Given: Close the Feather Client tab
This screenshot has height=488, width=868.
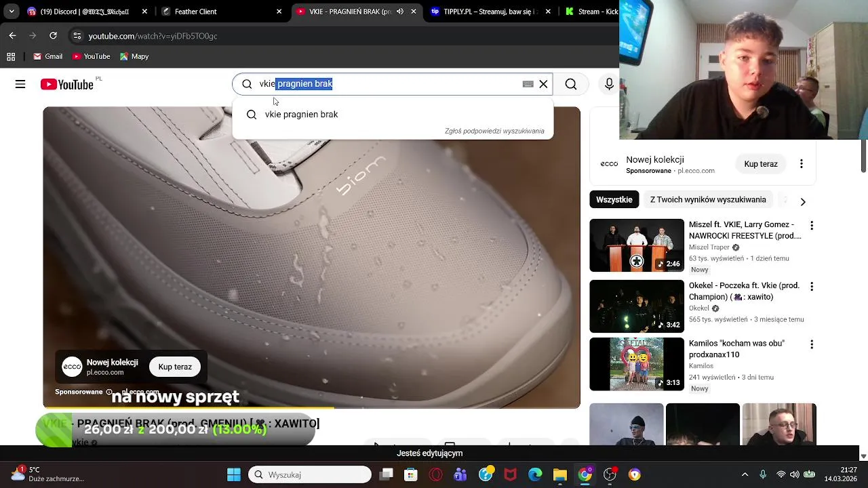Looking at the screenshot, I should [279, 12].
